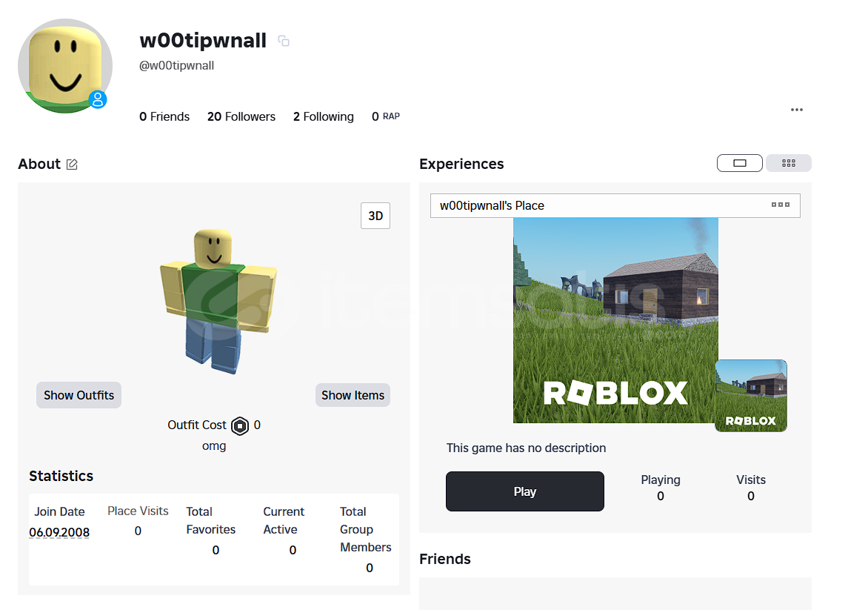Open the profile three-dots options menu
Screen dimensions: 868x610
tap(797, 110)
